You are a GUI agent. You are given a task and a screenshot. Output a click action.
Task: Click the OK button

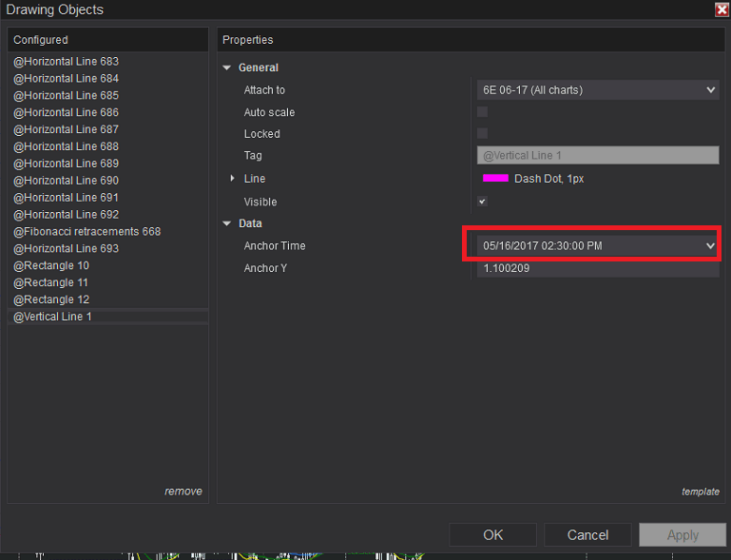pyautogui.click(x=492, y=535)
